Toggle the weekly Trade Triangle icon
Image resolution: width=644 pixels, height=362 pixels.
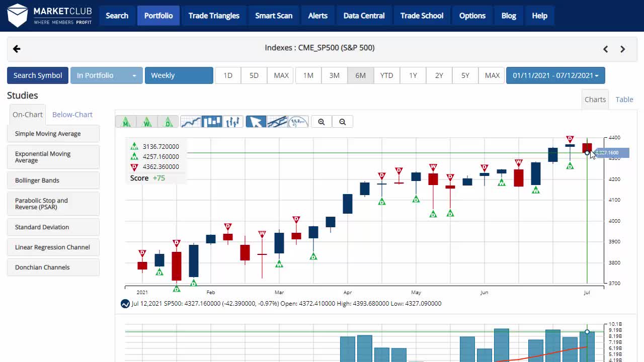click(x=147, y=122)
